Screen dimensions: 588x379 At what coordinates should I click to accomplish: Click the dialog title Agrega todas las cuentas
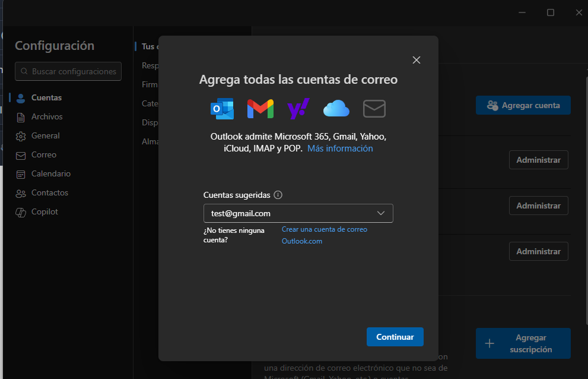click(x=298, y=80)
